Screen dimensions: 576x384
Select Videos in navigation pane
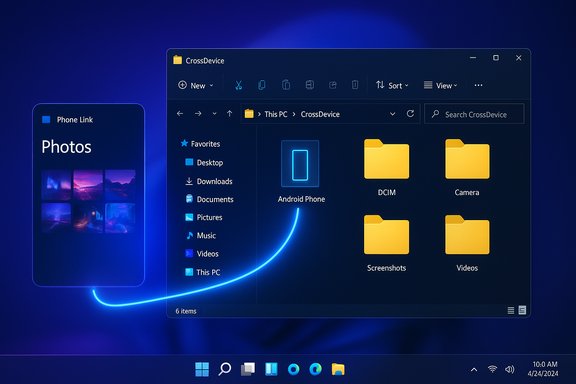[x=202, y=254]
